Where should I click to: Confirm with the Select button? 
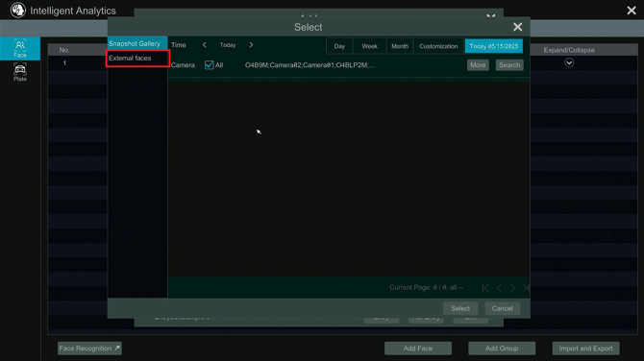coord(460,308)
